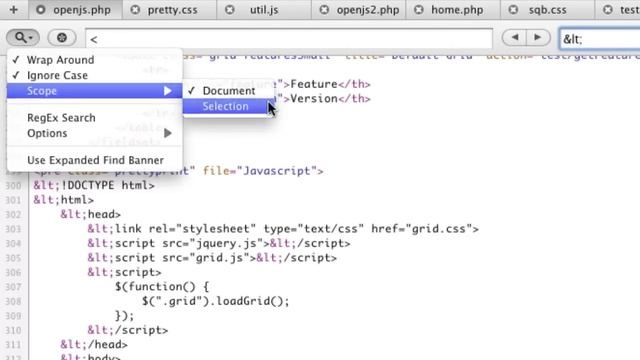Close the util.js tab
Viewport: 640px width, 360px height.
pos(230,9)
